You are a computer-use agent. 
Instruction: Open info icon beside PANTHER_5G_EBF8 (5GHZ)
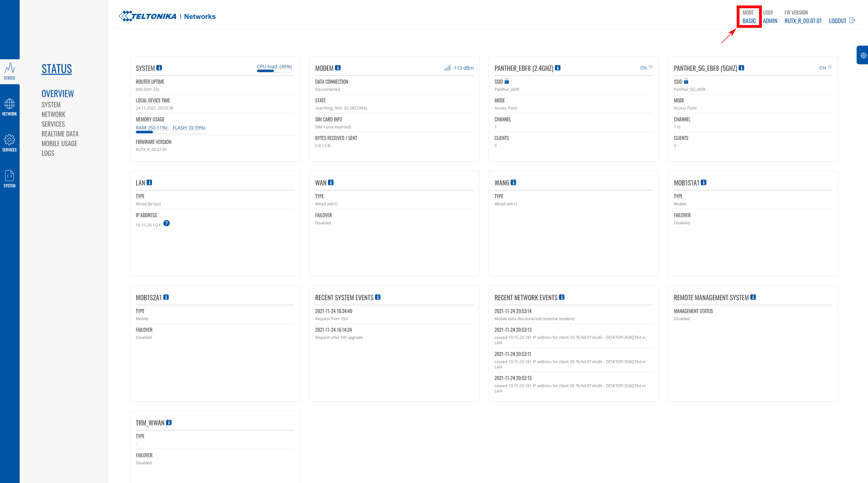pos(742,68)
